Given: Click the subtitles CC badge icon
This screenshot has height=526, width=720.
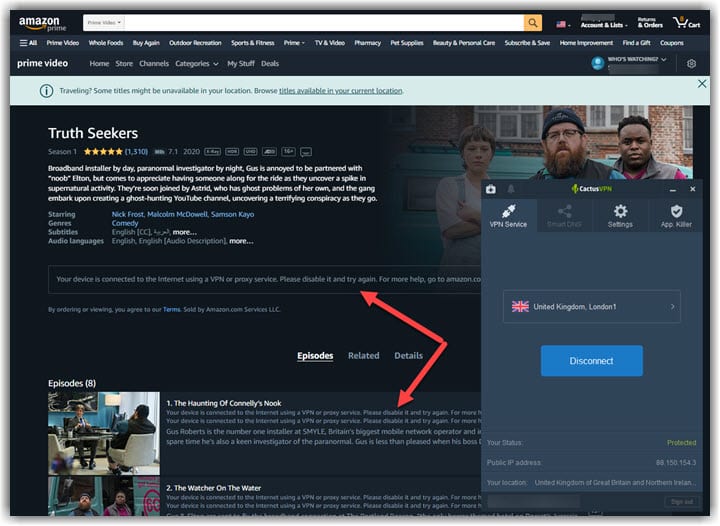Looking at the screenshot, I should click(306, 152).
